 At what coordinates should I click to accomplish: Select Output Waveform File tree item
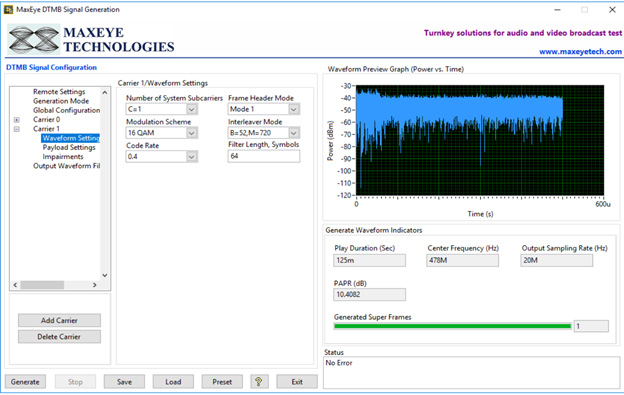tap(66, 166)
